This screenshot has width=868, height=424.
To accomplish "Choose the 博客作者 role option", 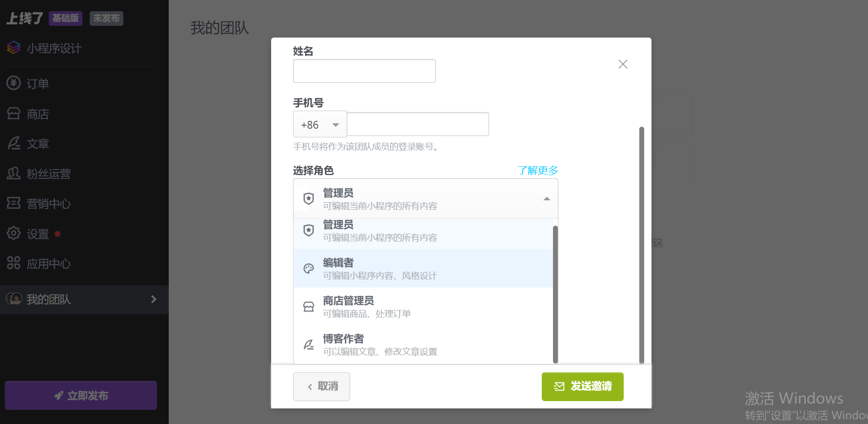I will [423, 345].
